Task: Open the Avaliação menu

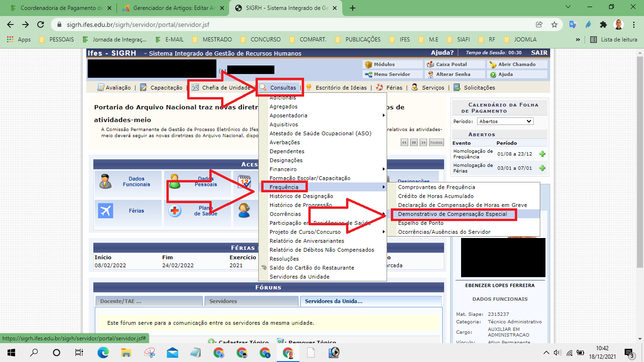Action: 114,88
